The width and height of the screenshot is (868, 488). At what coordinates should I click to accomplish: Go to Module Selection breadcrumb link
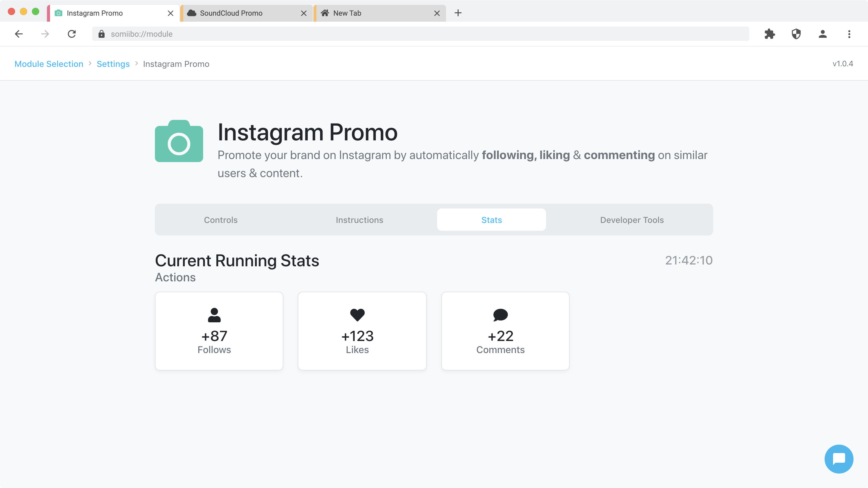[49, 64]
